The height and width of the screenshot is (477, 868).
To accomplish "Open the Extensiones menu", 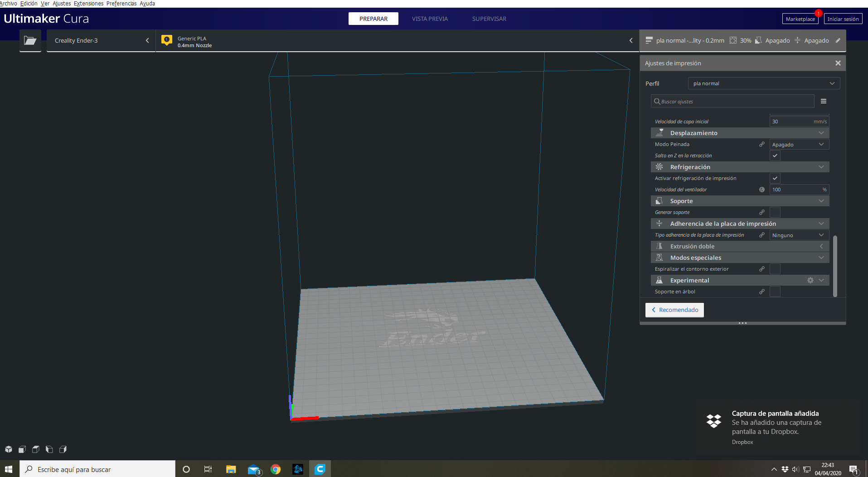I will pyautogui.click(x=88, y=4).
